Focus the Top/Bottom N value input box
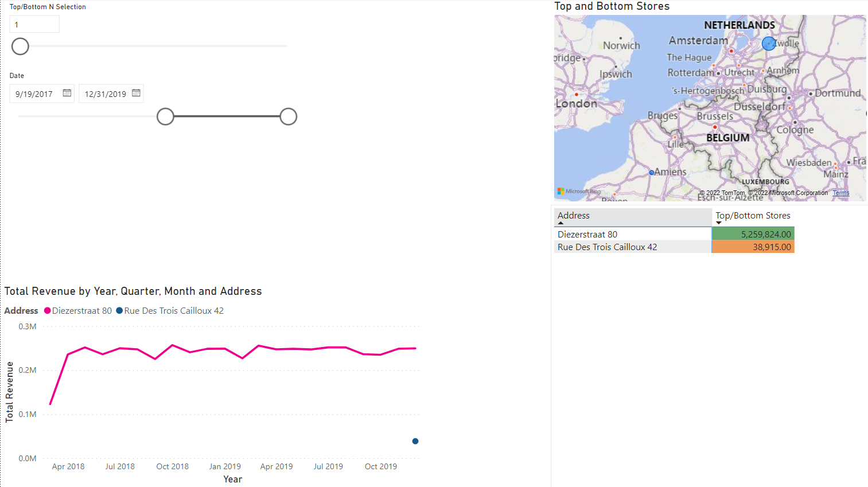 [34, 25]
